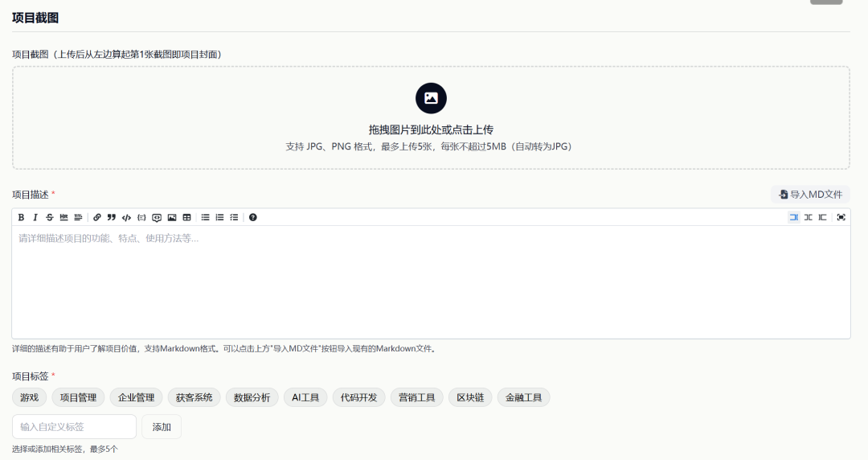The width and height of the screenshot is (868, 460).
Task: Focus the 输入自定义标签 custom tag input
Action: 74,427
